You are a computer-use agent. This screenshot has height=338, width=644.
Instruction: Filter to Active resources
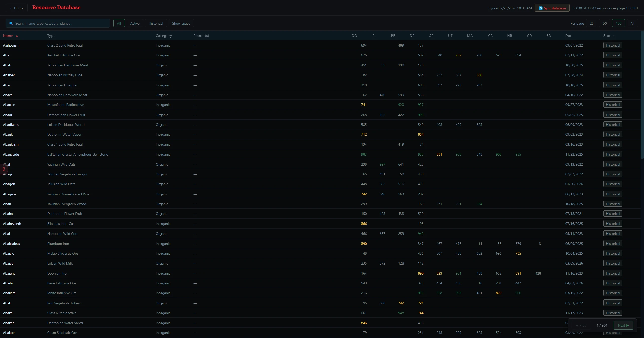[x=135, y=23]
